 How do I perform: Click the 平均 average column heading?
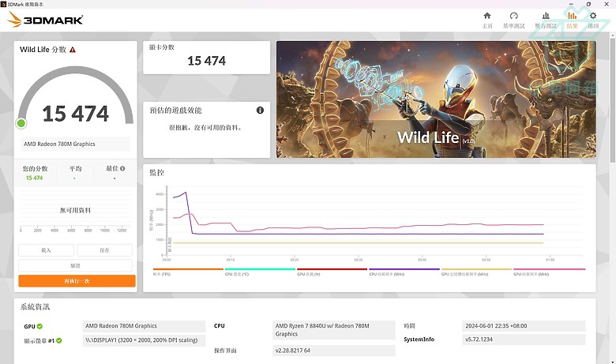point(75,168)
